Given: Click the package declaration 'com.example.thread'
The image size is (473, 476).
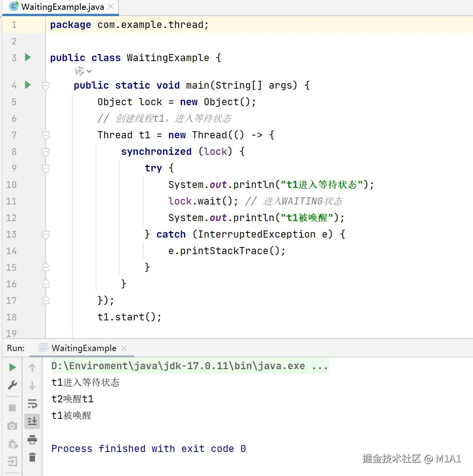Looking at the screenshot, I should 150,25.
